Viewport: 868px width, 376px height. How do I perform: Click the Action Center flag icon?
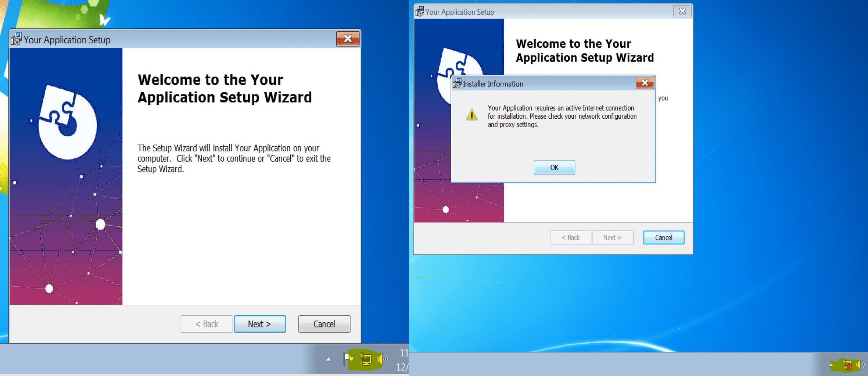pos(347,359)
